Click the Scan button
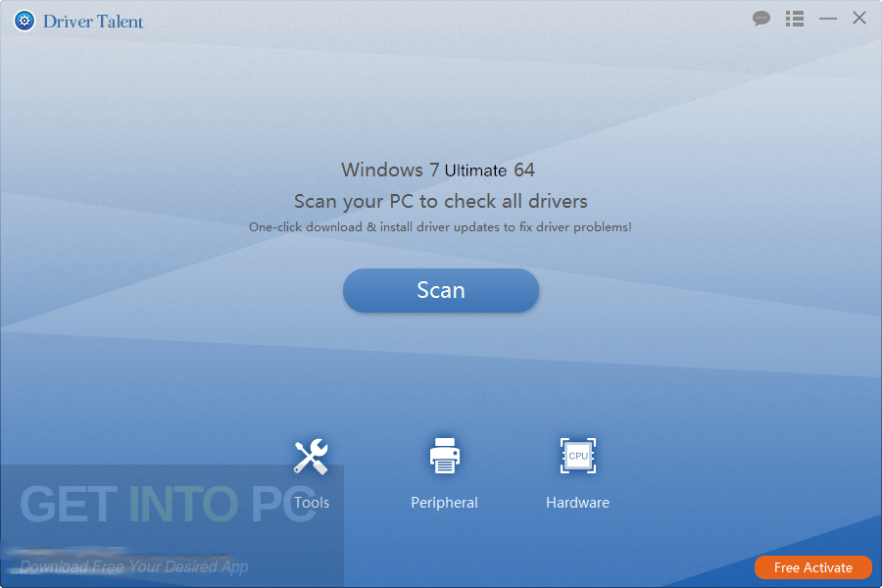This screenshot has height=588, width=882. pos(440,290)
